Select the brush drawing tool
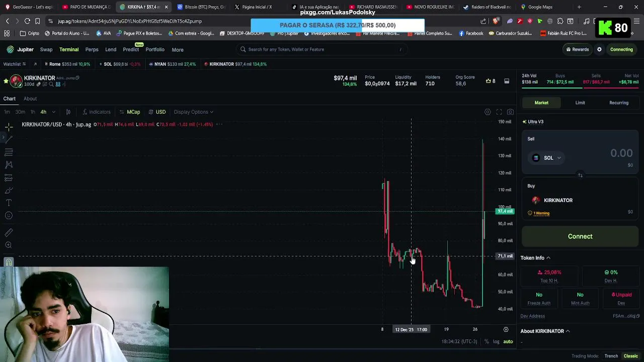The height and width of the screenshot is (362, 644). pos(9,190)
